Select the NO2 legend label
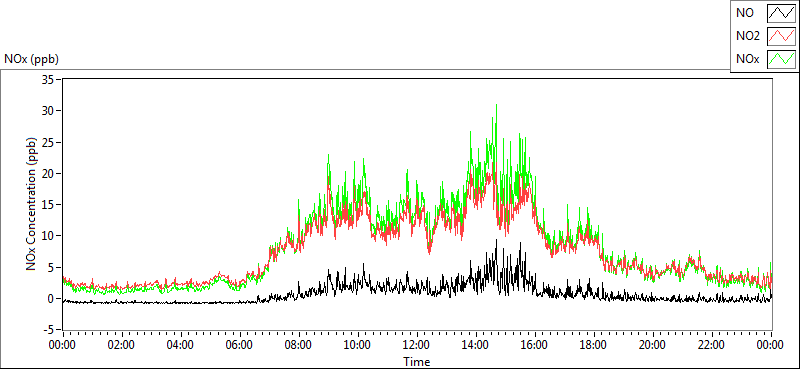The width and height of the screenshot is (800, 369). [x=748, y=36]
